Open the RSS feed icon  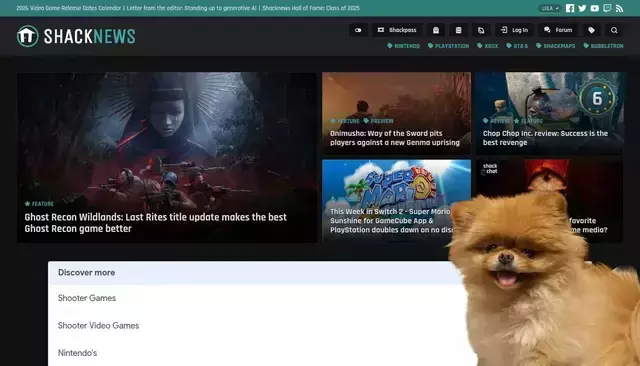coord(620,8)
